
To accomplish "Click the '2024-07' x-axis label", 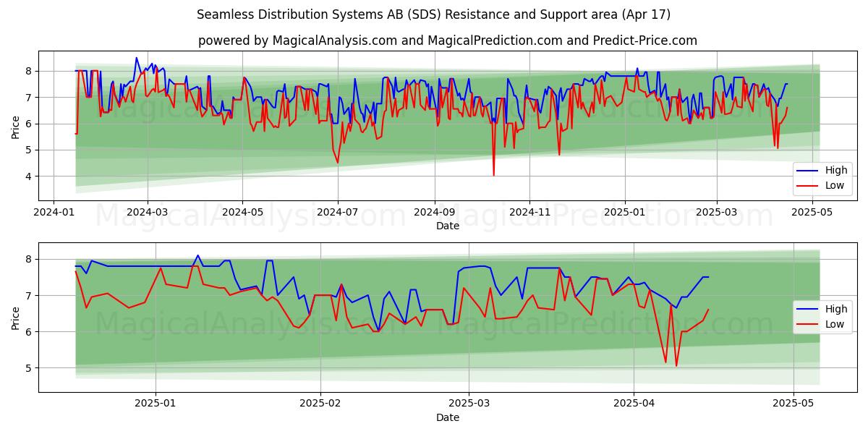I will [x=338, y=213].
